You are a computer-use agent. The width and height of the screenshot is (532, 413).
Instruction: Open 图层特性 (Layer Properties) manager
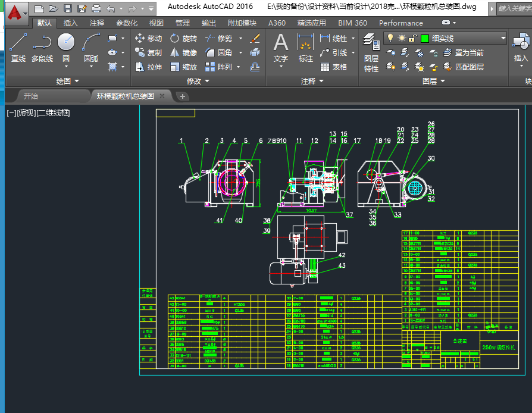coord(371,52)
